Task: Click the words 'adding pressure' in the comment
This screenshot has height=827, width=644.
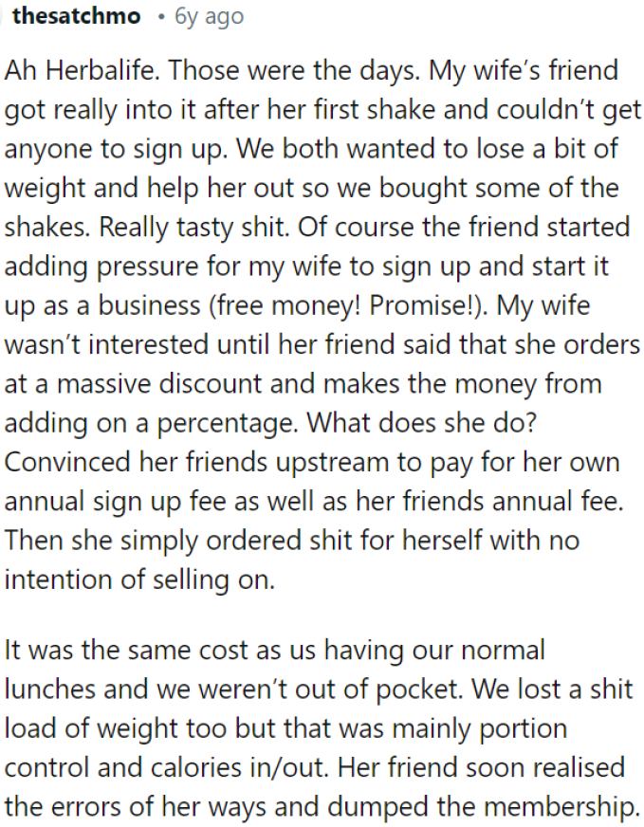Action: tap(100, 266)
